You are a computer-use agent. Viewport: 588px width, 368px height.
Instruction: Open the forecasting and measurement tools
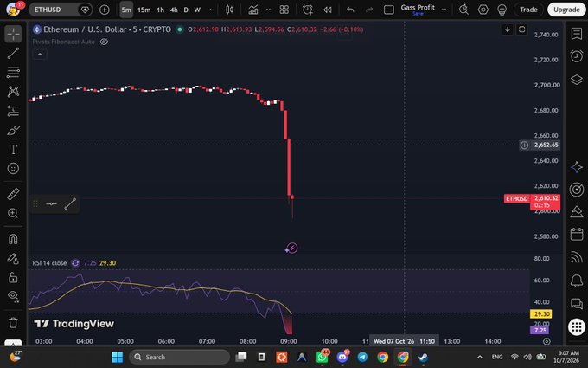[13, 111]
